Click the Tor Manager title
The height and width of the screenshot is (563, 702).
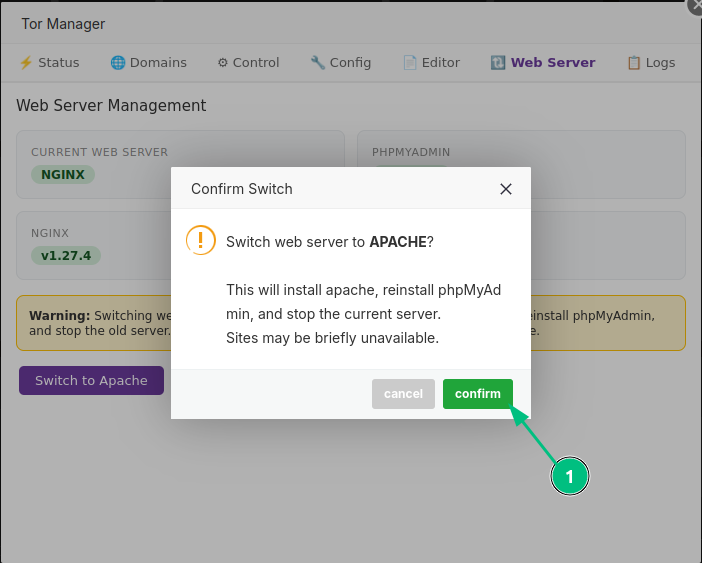[x=63, y=24]
